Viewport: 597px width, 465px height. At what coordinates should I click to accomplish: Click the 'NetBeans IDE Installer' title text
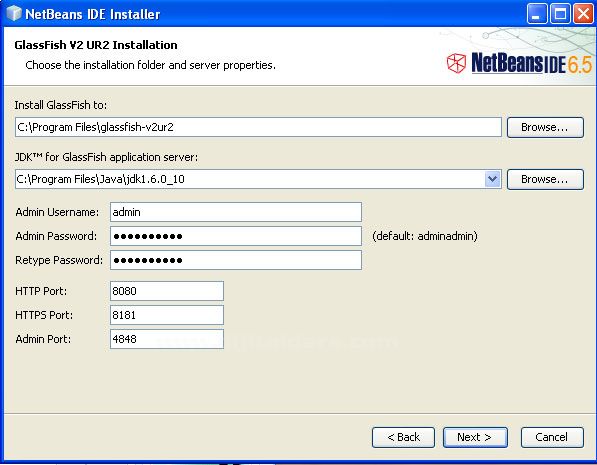click(93, 14)
